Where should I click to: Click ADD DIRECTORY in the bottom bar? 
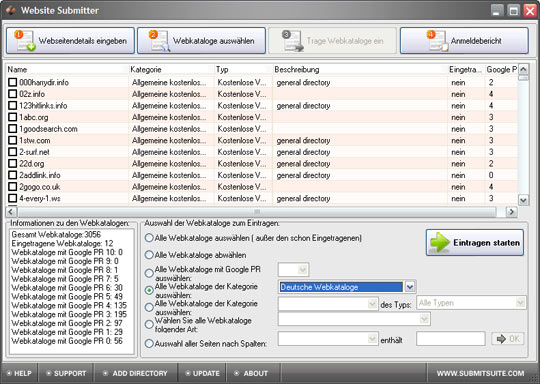pos(136,373)
